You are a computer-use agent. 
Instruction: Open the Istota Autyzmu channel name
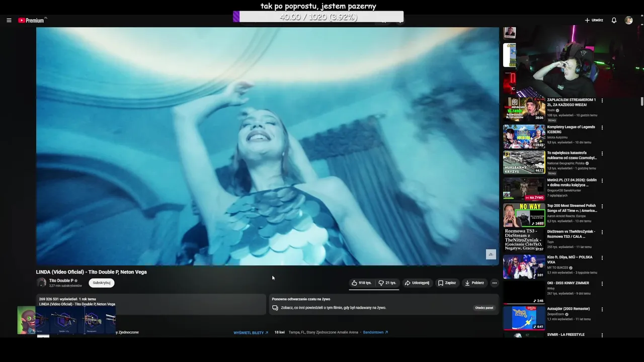tap(557, 137)
